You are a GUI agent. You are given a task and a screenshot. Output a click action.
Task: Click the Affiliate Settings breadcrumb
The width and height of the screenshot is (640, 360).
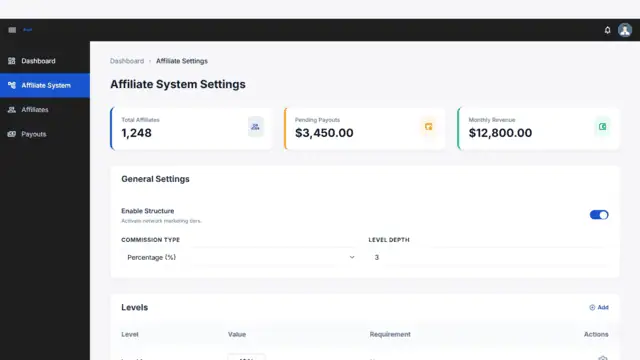[182, 61]
